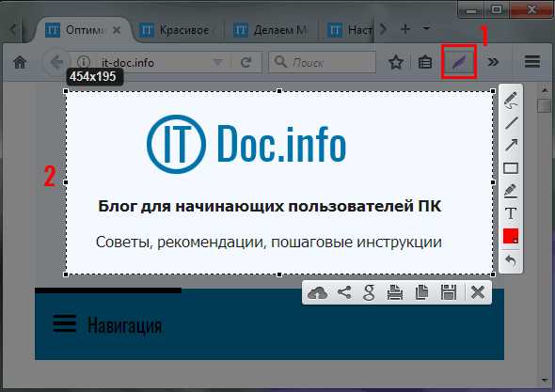Screen dimensions: 555x392
Task: Switch to the Наст tab
Action: [349, 30]
